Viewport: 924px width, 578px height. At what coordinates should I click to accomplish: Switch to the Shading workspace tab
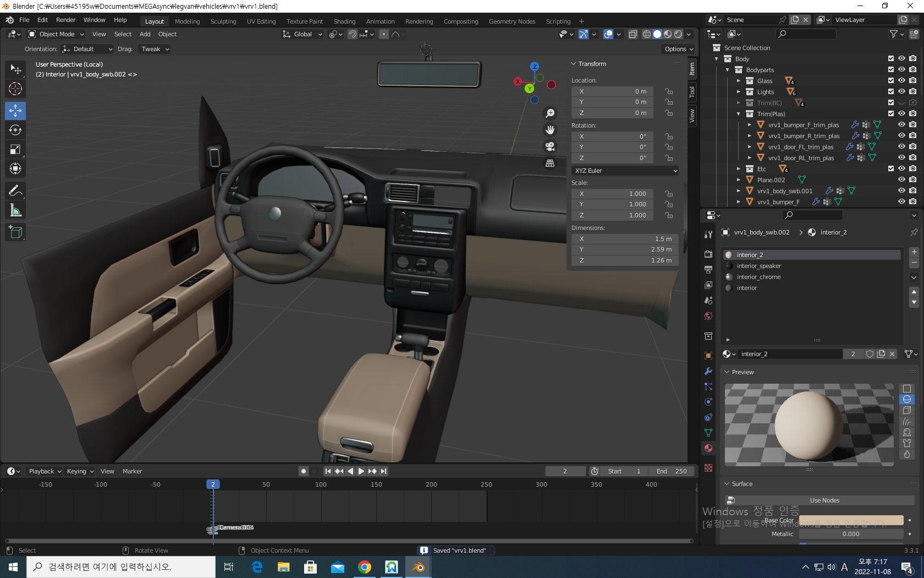[344, 21]
